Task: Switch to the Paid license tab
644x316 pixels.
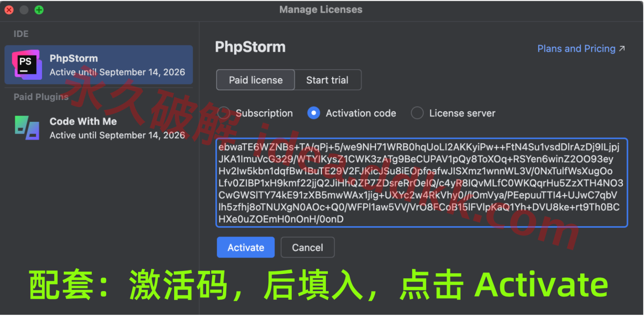Action: (x=256, y=80)
